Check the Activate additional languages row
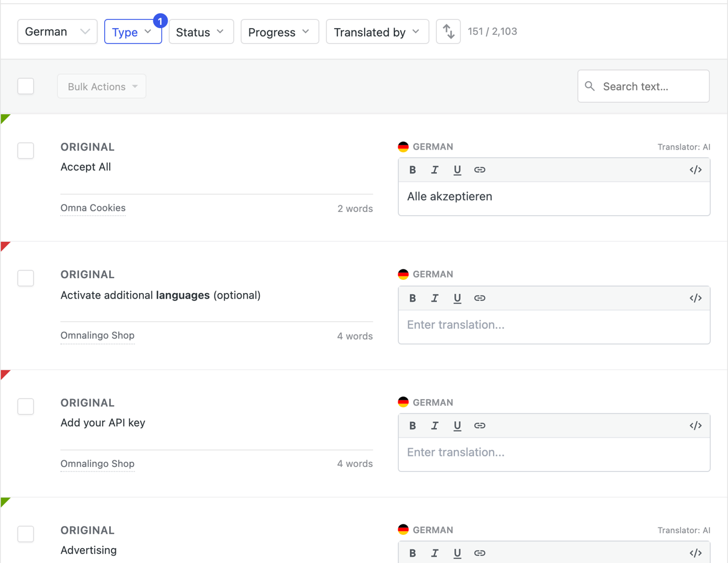 (x=26, y=278)
